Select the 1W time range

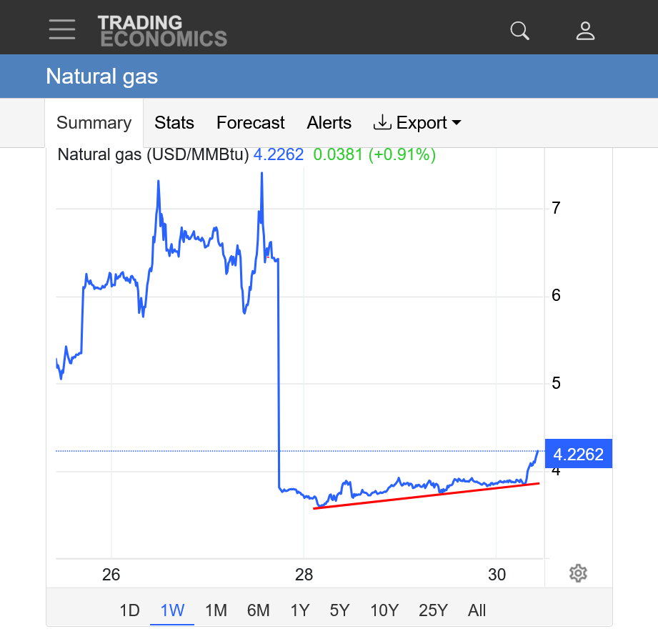[x=172, y=610]
